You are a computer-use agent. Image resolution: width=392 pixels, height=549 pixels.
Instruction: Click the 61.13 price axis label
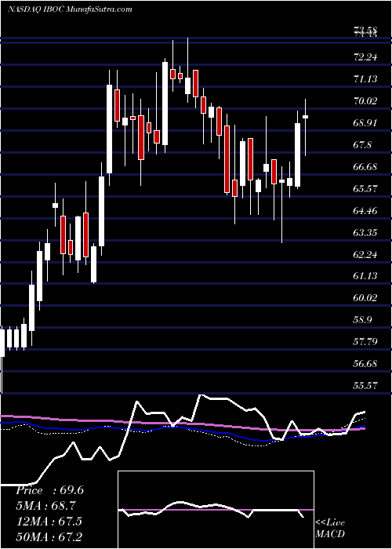(365, 276)
